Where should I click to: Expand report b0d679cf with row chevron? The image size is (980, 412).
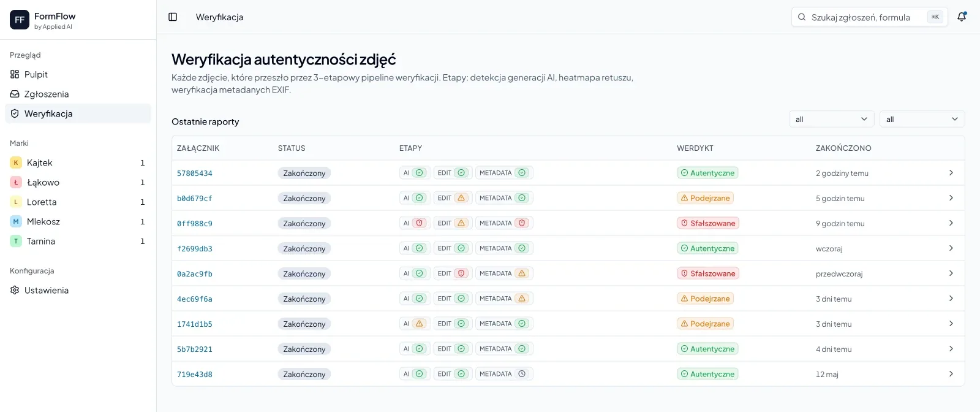(x=951, y=198)
